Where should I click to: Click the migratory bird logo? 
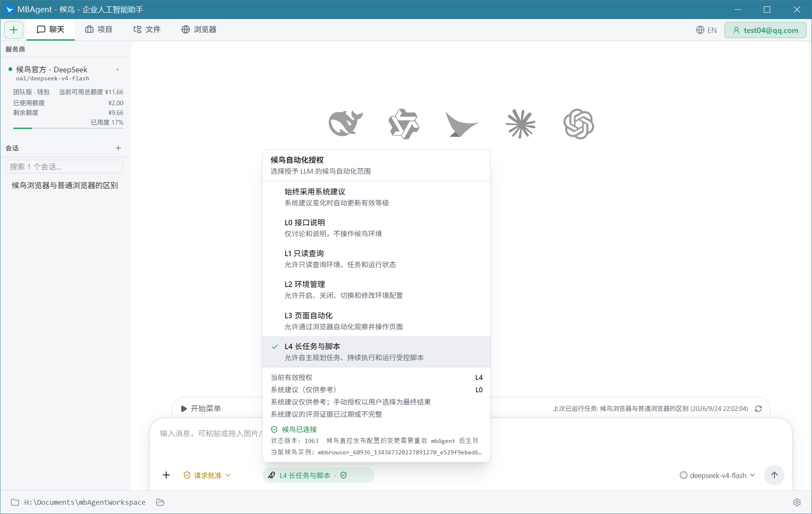[461, 124]
